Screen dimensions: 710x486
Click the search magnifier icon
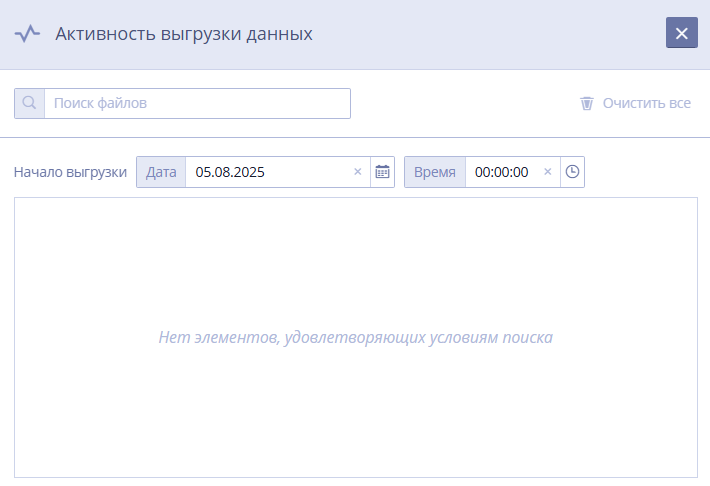[x=29, y=103]
